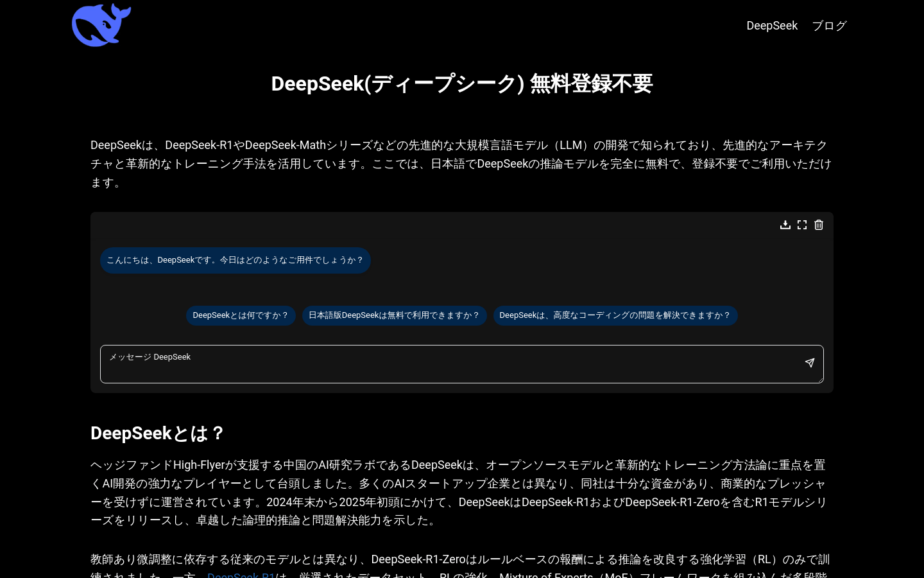
Task: Delete the current chat with trash icon
Action: tap(819, 225)
